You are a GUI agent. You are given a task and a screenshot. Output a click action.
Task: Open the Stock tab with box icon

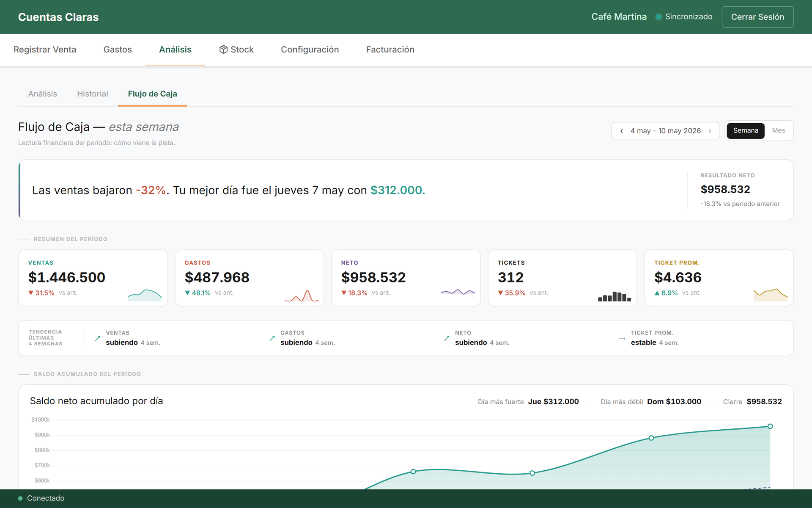[x=236, y=50]
